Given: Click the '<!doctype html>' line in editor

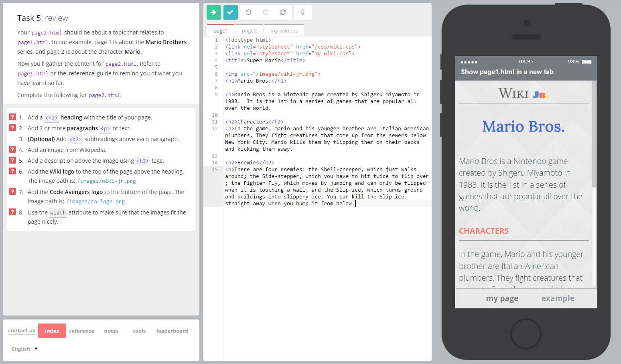Looking at the screenshot, I should (248, 40).
